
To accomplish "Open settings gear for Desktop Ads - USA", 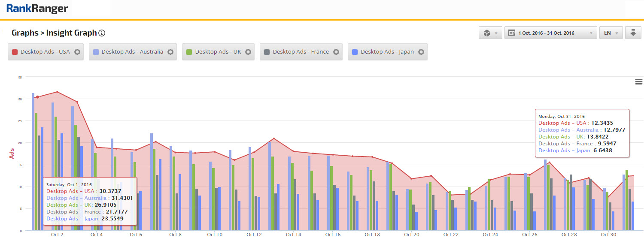I will point(77,52).
